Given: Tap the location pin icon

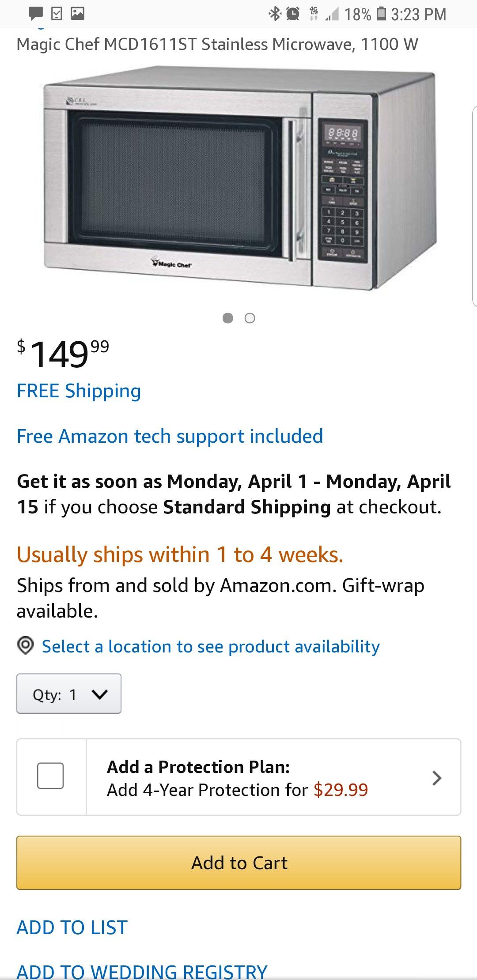Looking at the screenshot, I should click(x=26, y=645).
